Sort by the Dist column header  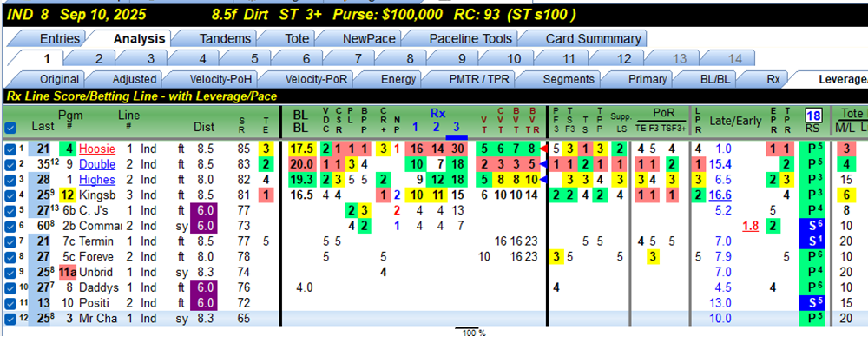(x=204, y=128)
